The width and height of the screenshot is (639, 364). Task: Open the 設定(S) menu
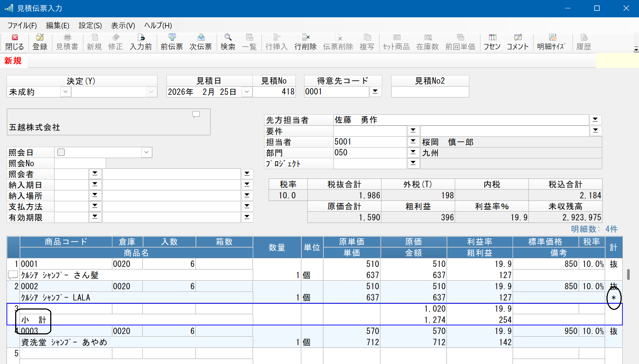(90, 26)
